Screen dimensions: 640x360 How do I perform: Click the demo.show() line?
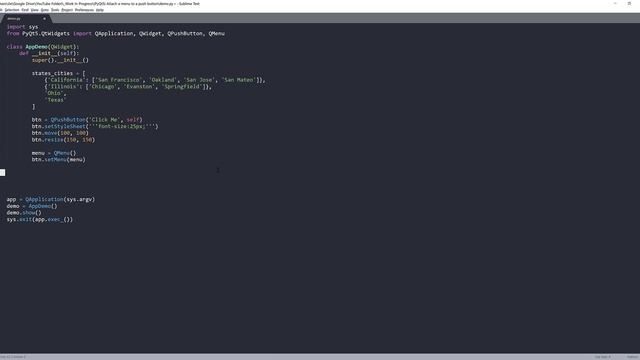pos(24,213)
